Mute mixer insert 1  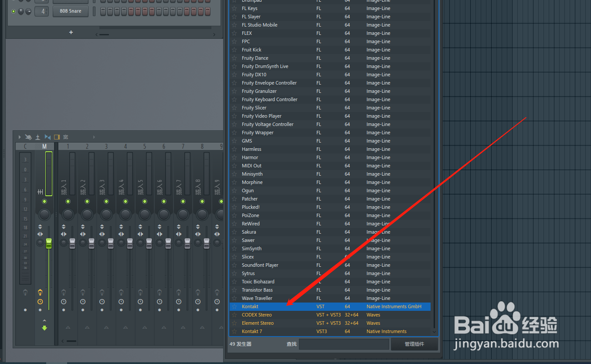click(x=68, y=201)
